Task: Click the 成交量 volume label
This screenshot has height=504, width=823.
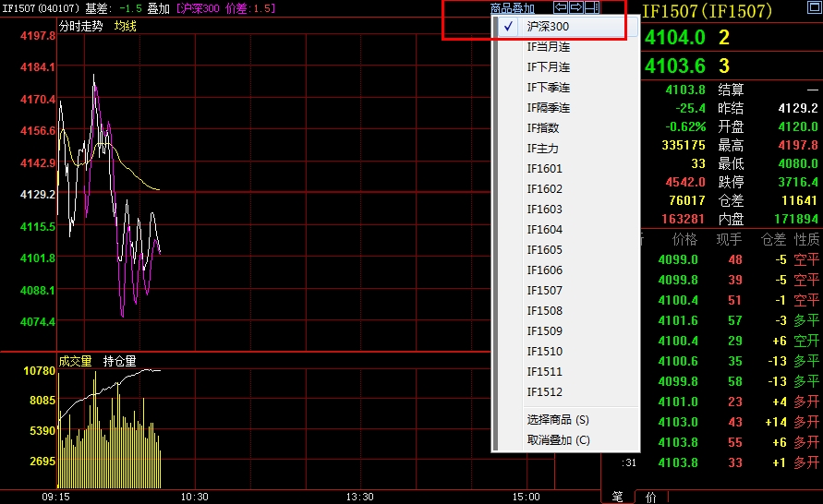Action: 76,361
